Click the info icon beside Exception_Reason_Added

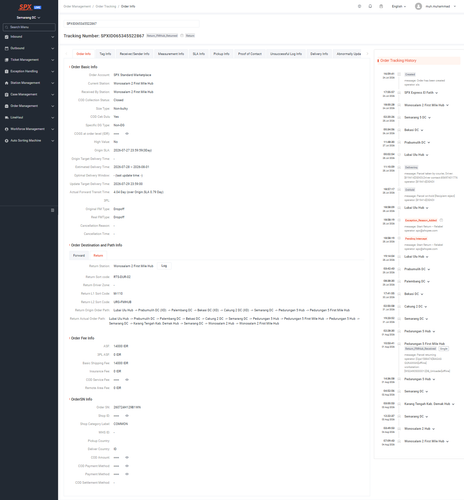point(441,220)
